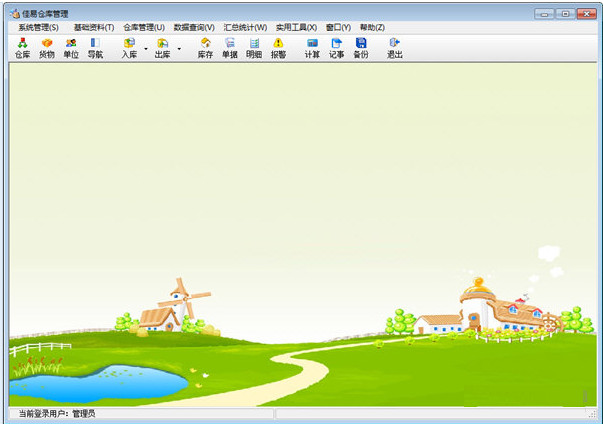Screen dimensions: 603x424
Task: Open the 导航 navigation icon
Action: point(95,48)
